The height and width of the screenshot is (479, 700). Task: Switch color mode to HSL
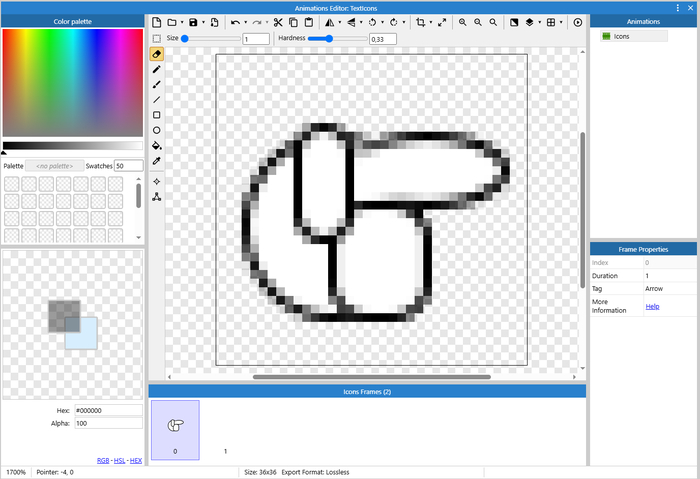120,460
